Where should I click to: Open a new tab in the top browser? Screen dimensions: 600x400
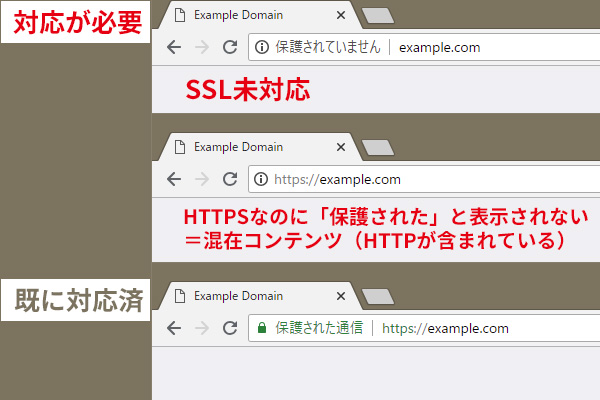click(x=377, y=16)
